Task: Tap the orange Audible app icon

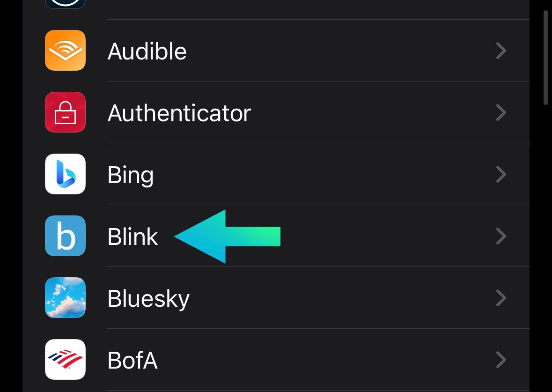Action: click(65, 51)
